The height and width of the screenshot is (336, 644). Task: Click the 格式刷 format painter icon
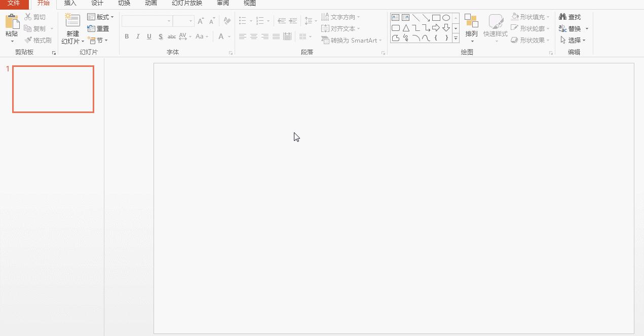29,40
